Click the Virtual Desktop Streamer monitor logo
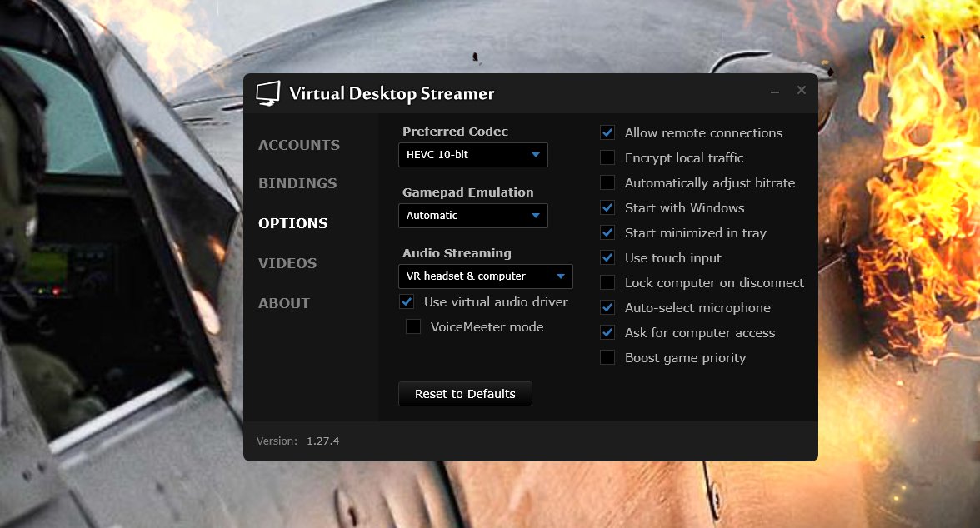 click(267, 93)
